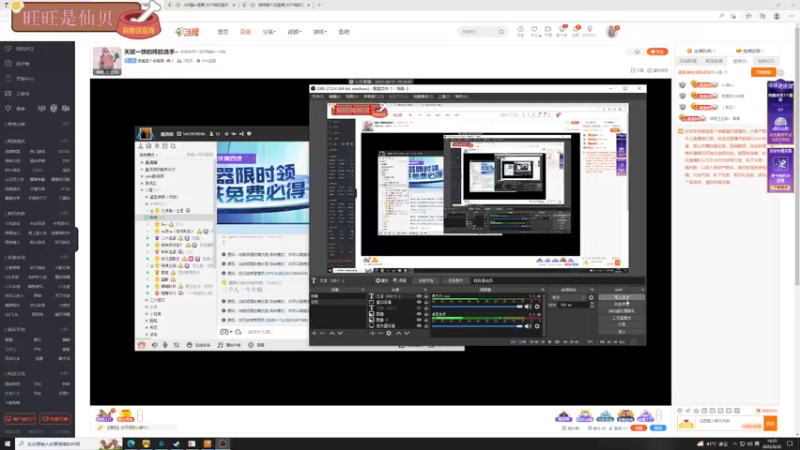Go to 首页 in site navigation
The width and height of the screenshot is (800, 450).
(223, 32)
